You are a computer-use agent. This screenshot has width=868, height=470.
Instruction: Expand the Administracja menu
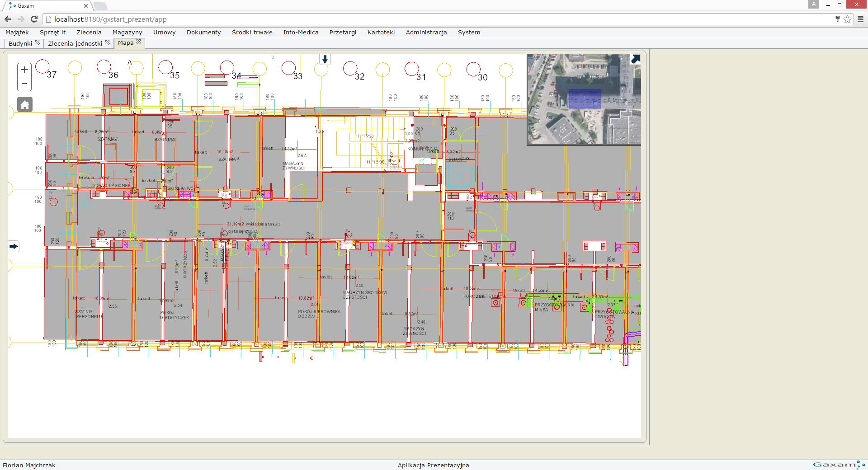click(426, 32)
